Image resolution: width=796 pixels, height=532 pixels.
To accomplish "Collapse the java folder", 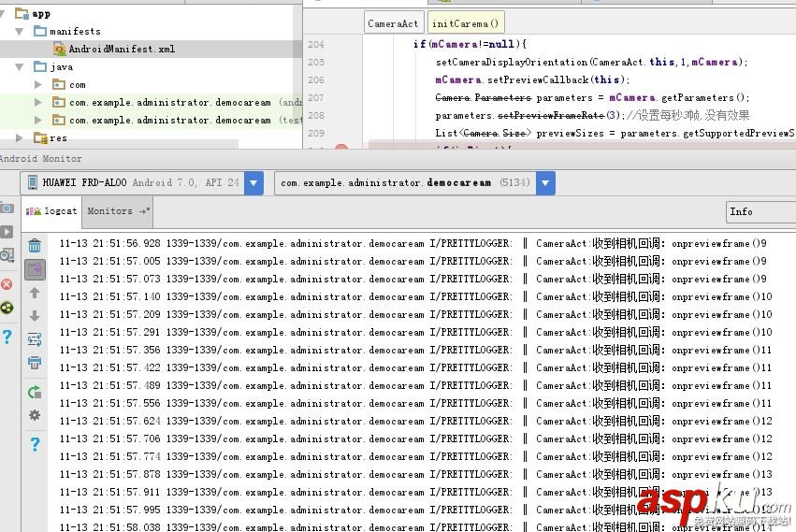I will 20,67.
